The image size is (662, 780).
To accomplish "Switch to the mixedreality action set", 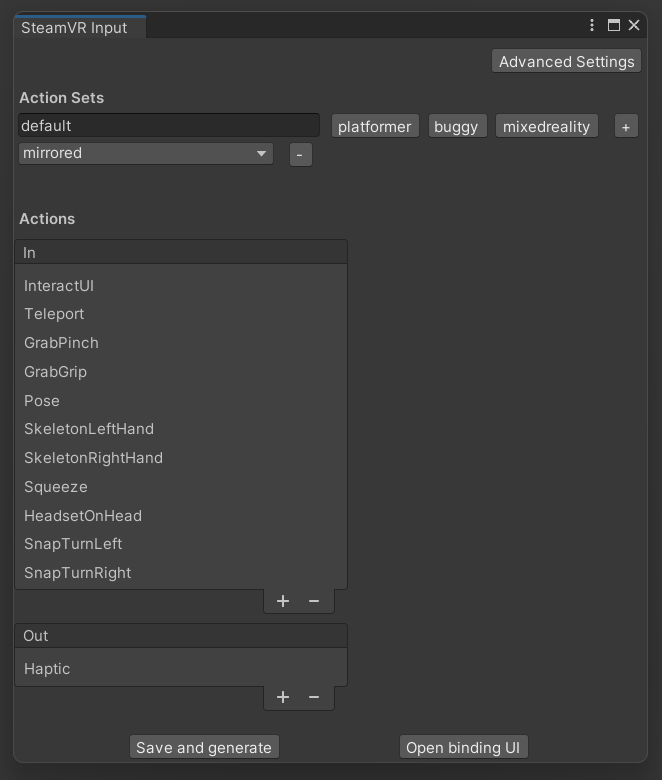I will point(547,126).
